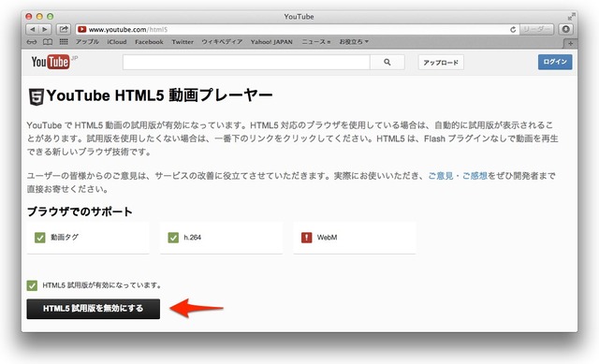
Task: Go forward with the Safari forward arrow
Action: pos(45,29)
